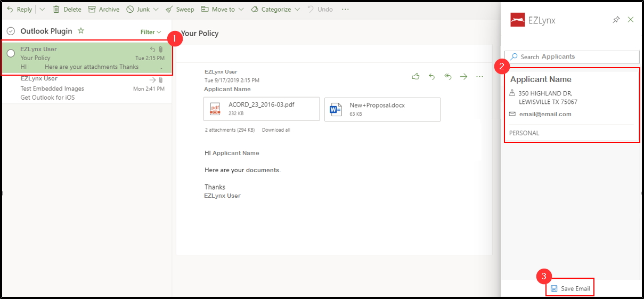Like the message with thumbs-up icon

click(415, 77)
